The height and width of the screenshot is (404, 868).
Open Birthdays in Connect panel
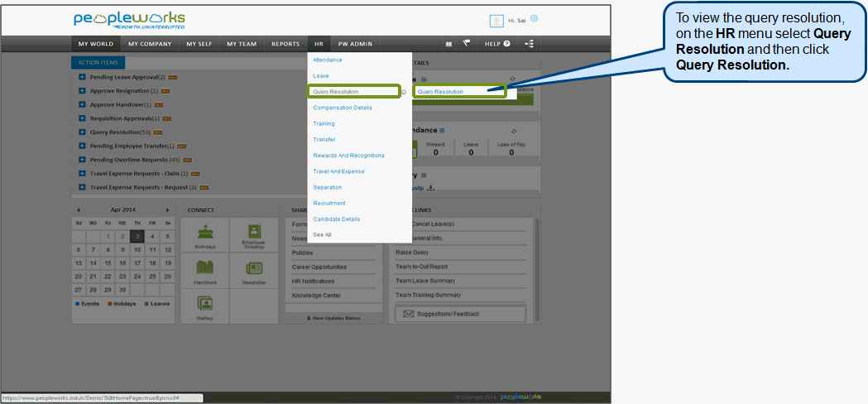(205, 235)
